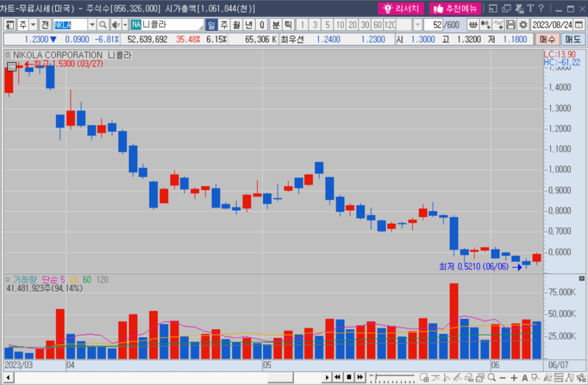Image resolution: width=588 pixels, height=385 pixels.
Task: Select the 월 monthly period tab
Action: pos(236,25)
